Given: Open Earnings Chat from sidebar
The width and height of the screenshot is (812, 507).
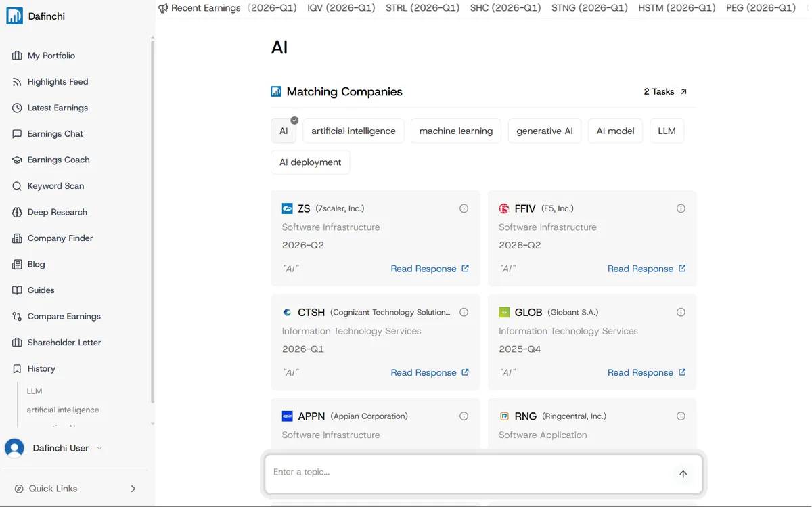Looking at the screenshot, I should point(55,134).
